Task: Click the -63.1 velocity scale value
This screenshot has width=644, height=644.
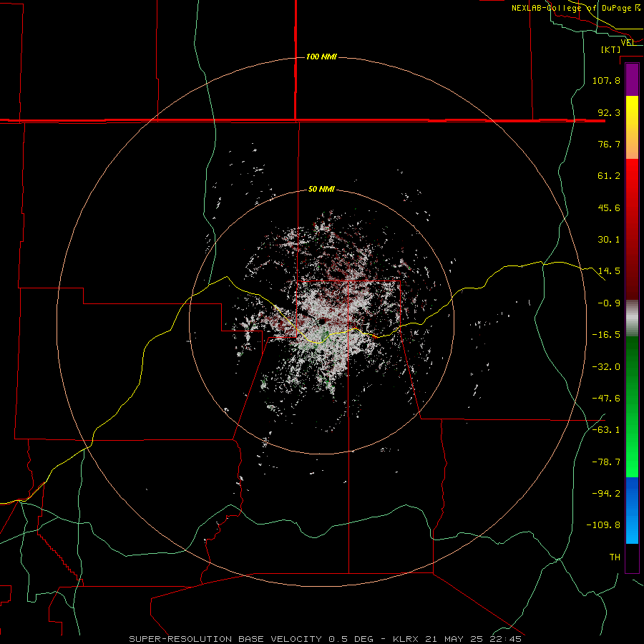Action: point(606,430)
